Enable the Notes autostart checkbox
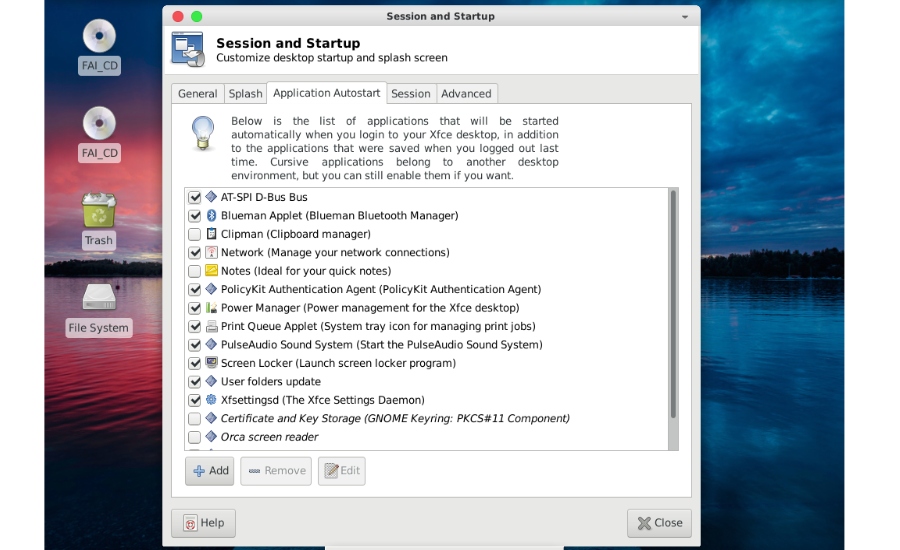Image resolution: width=900 pixels, height=550 pixels. point(195,270)
